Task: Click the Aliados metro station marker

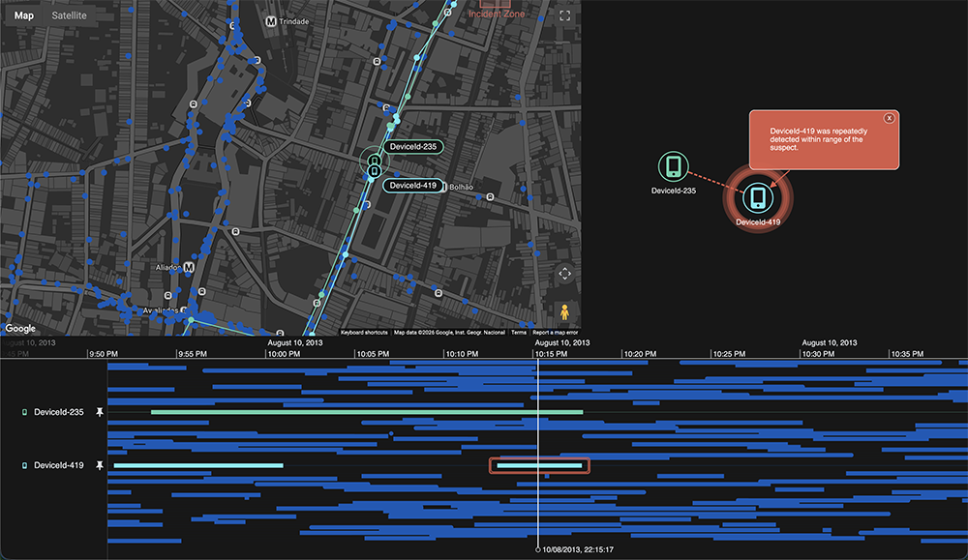Action: click(189, 268)
